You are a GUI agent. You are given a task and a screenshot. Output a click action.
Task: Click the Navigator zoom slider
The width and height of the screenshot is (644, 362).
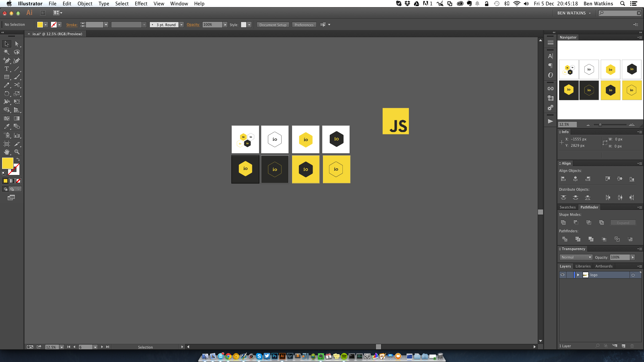pyautogui.click(x=610, y=124)
